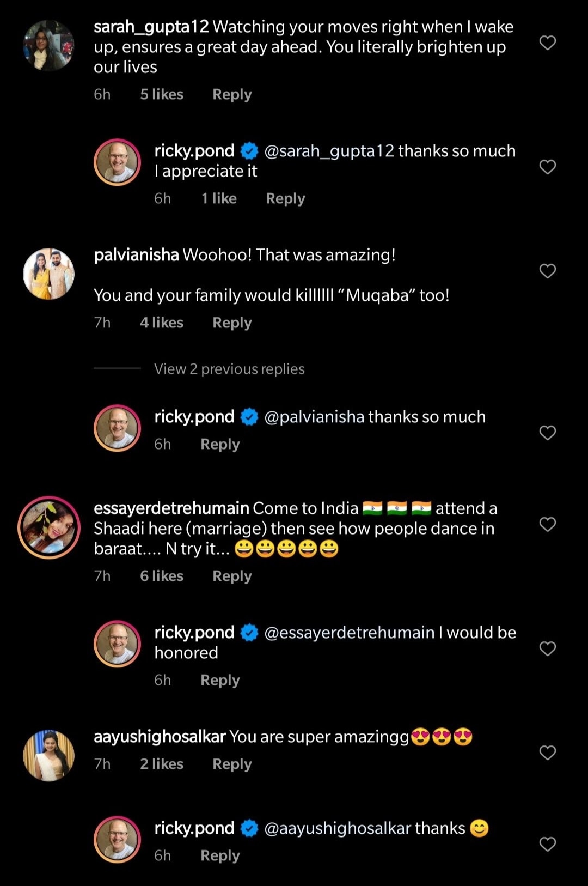Show the 5 likes on sarah_gupta12's comment

(x=161, y=94)
